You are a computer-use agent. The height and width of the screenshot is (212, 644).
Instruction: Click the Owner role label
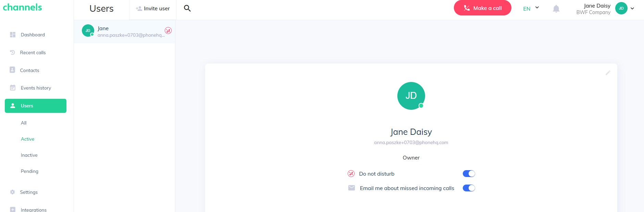point(411,158)
